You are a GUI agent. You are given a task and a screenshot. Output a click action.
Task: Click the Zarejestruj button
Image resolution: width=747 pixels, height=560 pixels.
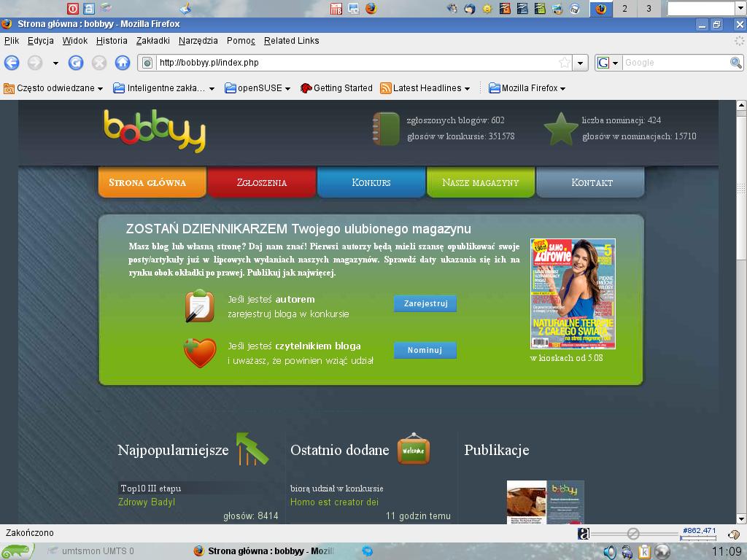425,303
